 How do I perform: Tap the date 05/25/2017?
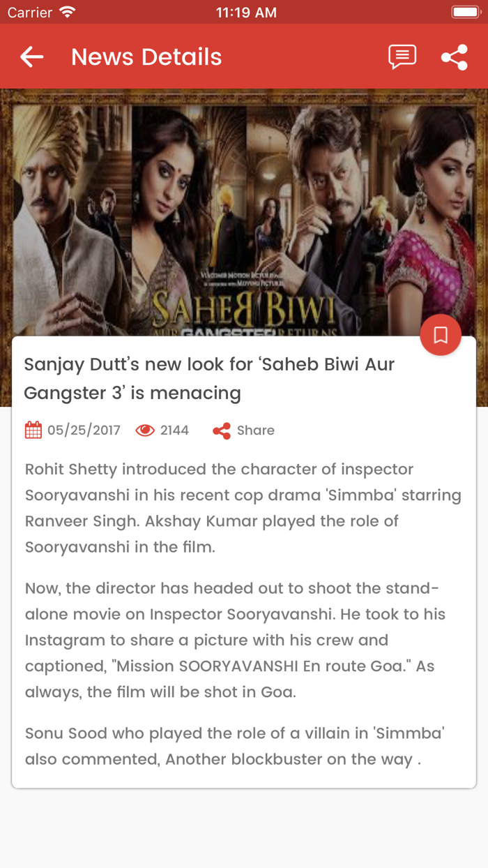click(84, 431)
